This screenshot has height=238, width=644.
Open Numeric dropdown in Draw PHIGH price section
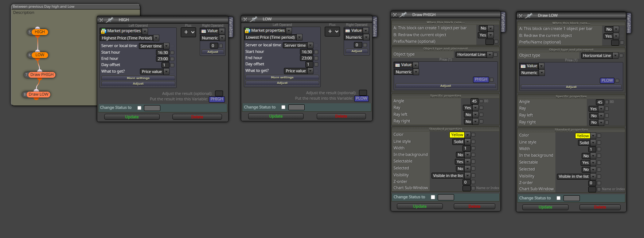[406, 72]
